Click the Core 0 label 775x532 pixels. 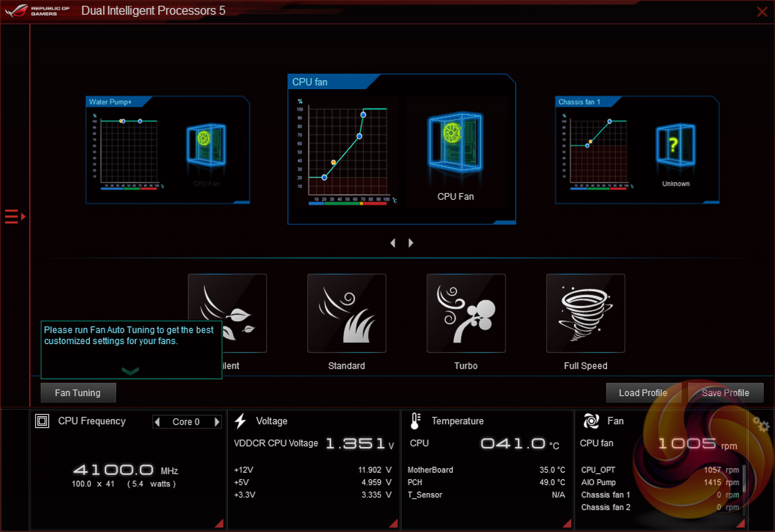[186, 422]
